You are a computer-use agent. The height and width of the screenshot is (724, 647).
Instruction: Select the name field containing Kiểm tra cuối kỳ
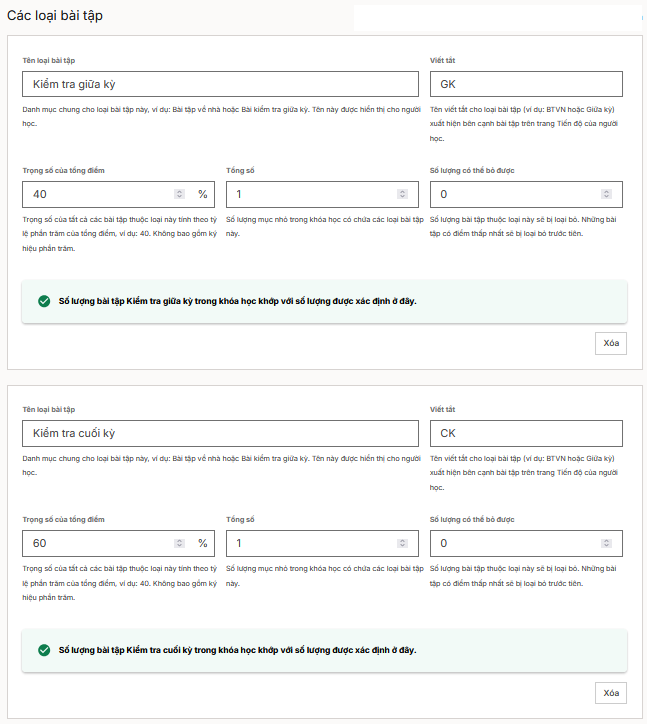tap(220, 433)
